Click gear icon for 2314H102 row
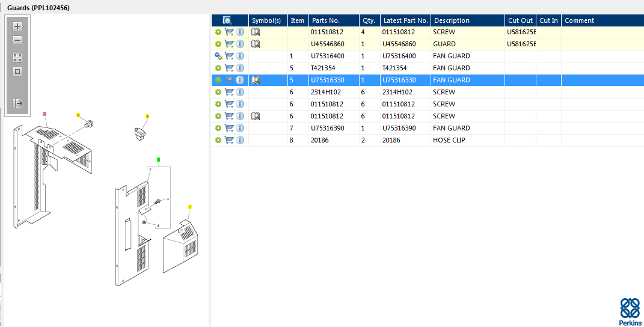The height and width of the screenshot is (327, 644). (x=218, y=92)
